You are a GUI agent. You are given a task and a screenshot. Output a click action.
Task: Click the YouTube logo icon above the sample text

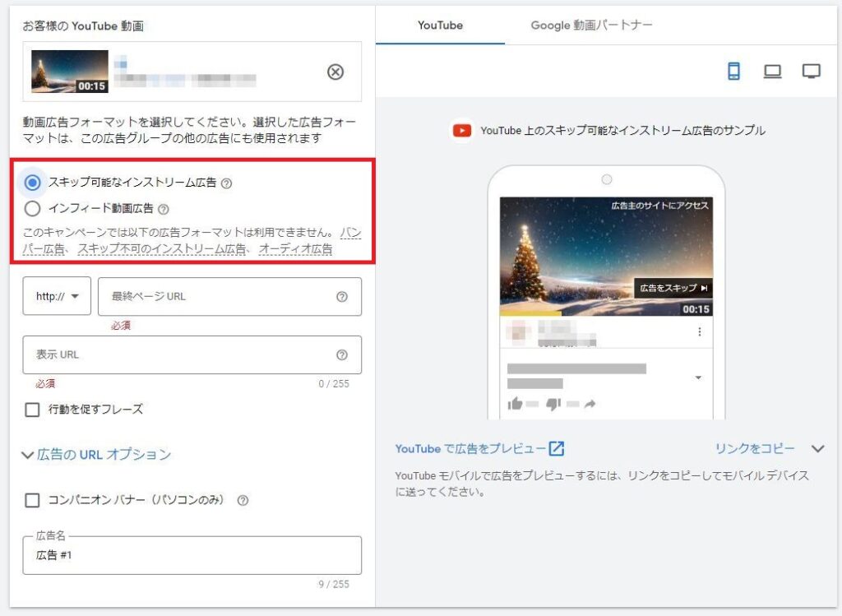click(460, 129)
